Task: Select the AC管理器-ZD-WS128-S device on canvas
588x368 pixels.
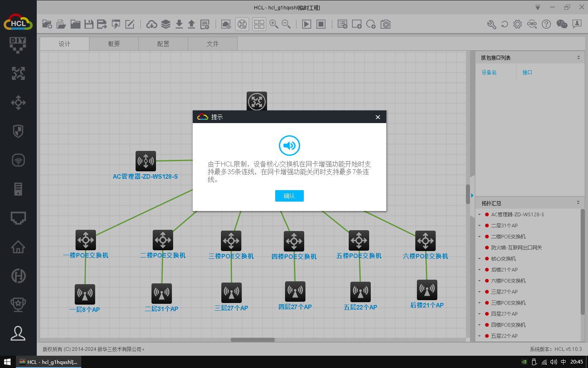Action: coord(146,161)
